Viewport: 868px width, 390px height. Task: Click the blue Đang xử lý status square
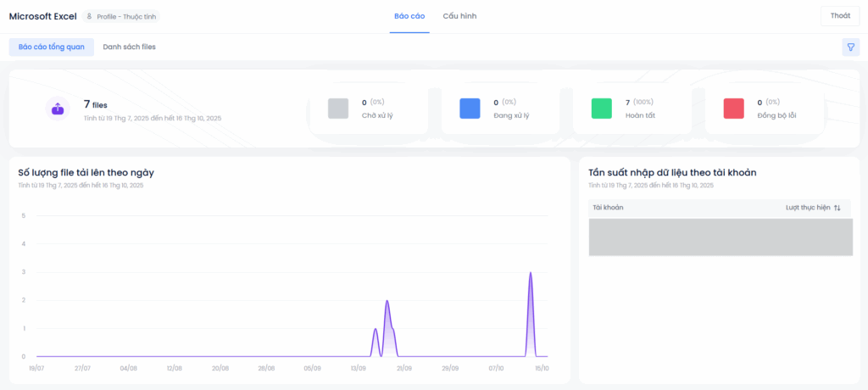tap(470, 109)
